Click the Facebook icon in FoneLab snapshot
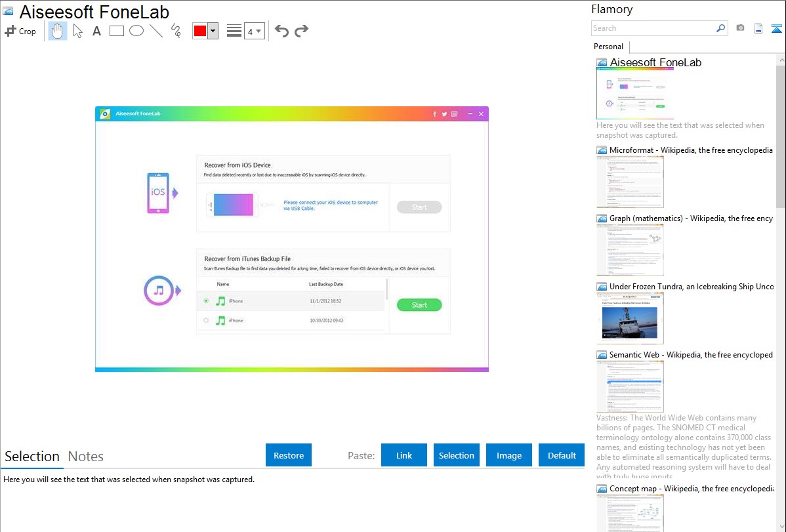This screenshot has height=532, width=786. tap(434, 114)
